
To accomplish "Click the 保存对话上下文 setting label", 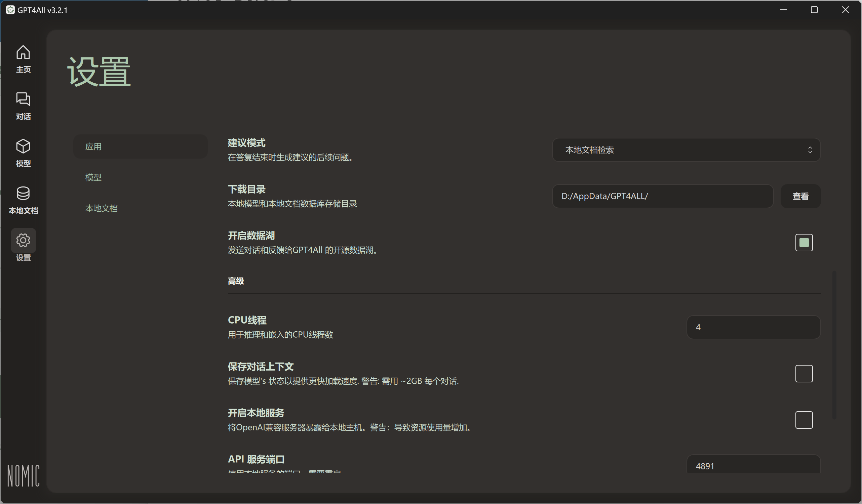I will [261, 367].
